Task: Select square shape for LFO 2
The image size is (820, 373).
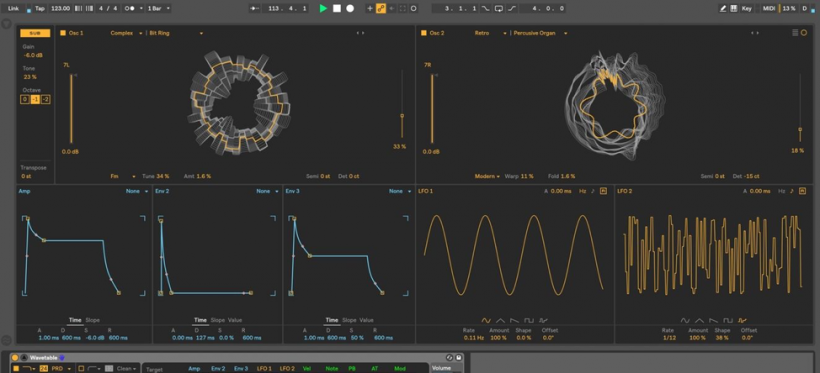Action: [x=727, y=320]
